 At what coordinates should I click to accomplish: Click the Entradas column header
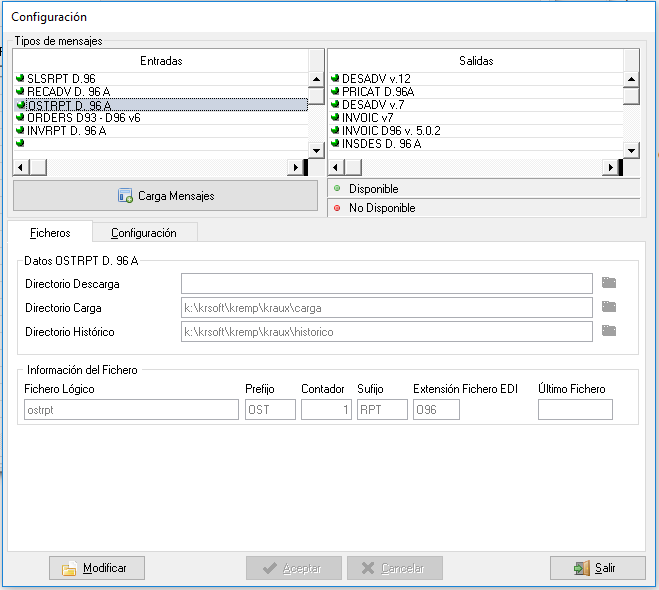point(161,61)
